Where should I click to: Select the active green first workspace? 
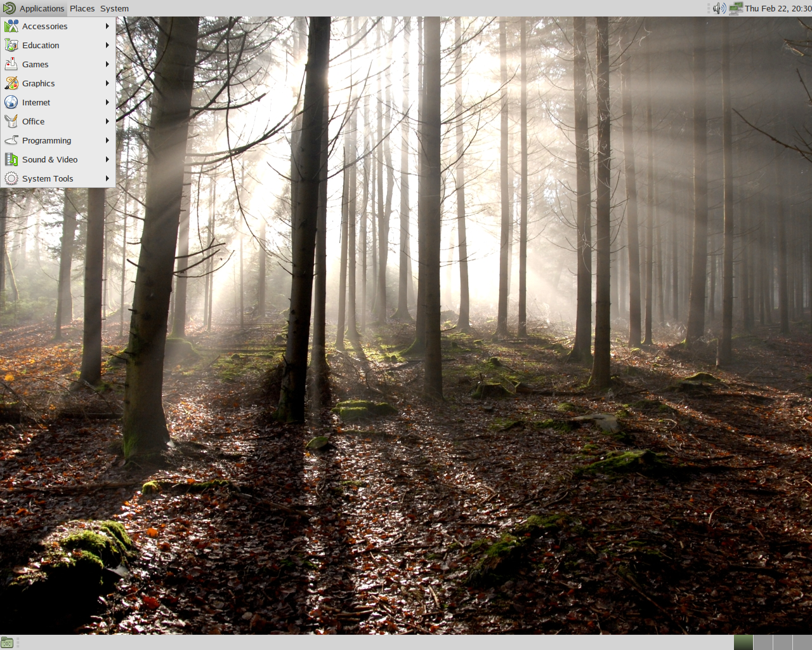click(743, 642)
